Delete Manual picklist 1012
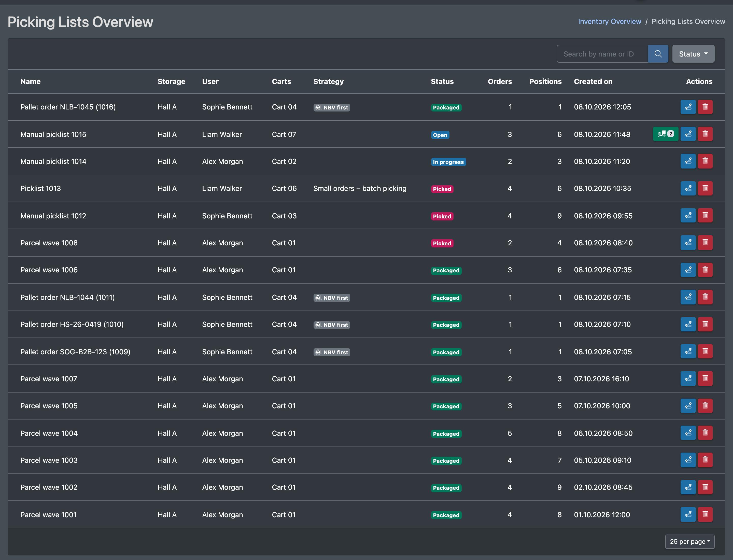 tap(705, 216)
